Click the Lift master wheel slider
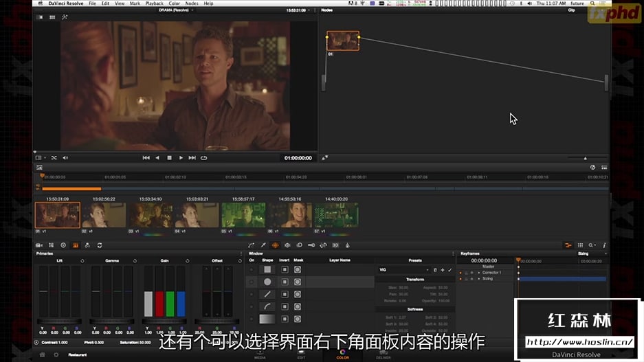644x362 pixels. click(59, 321)
